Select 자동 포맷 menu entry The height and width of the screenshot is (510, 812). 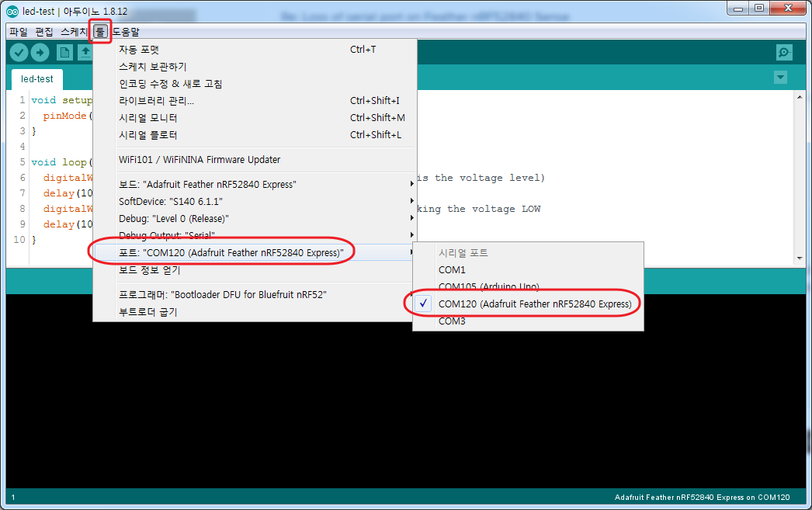click(255, 50)
